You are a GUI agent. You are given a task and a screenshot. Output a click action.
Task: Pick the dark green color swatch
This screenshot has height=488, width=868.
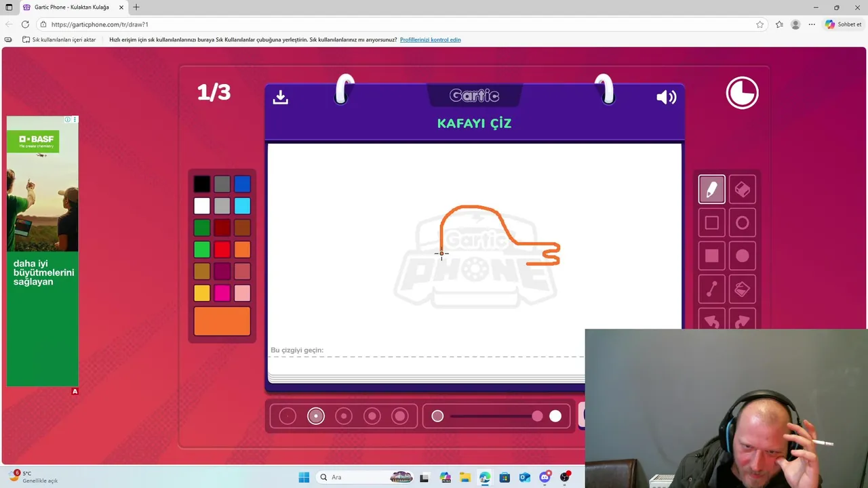[x=202, y=228]
